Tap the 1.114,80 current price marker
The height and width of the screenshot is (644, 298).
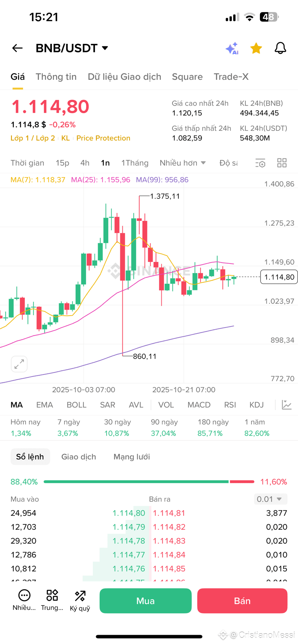[x=279, y=277]
